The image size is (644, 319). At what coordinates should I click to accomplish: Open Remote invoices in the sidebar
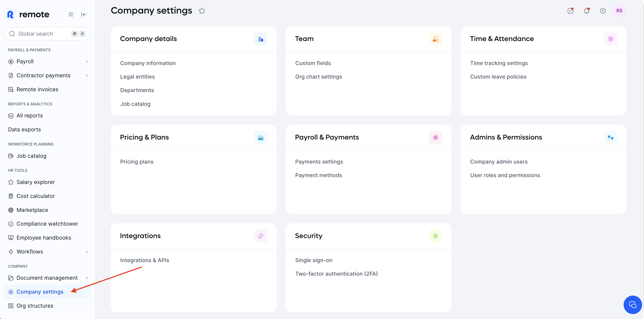pyautogui.click(x=47, y=89)
